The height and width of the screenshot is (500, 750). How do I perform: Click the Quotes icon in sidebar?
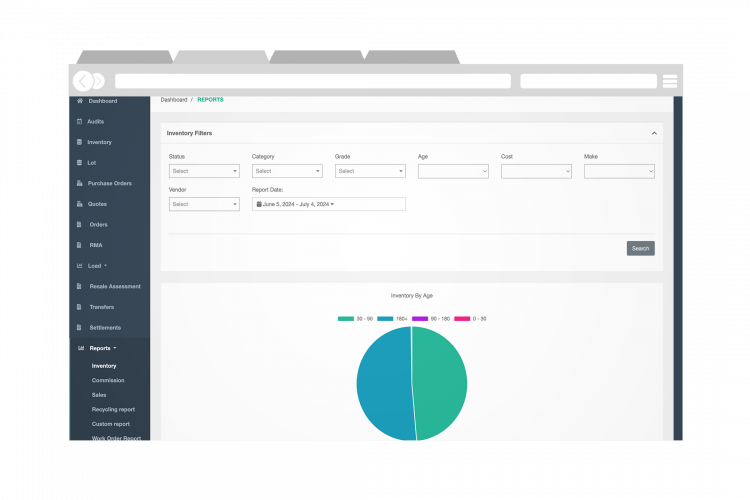[79, 204]
